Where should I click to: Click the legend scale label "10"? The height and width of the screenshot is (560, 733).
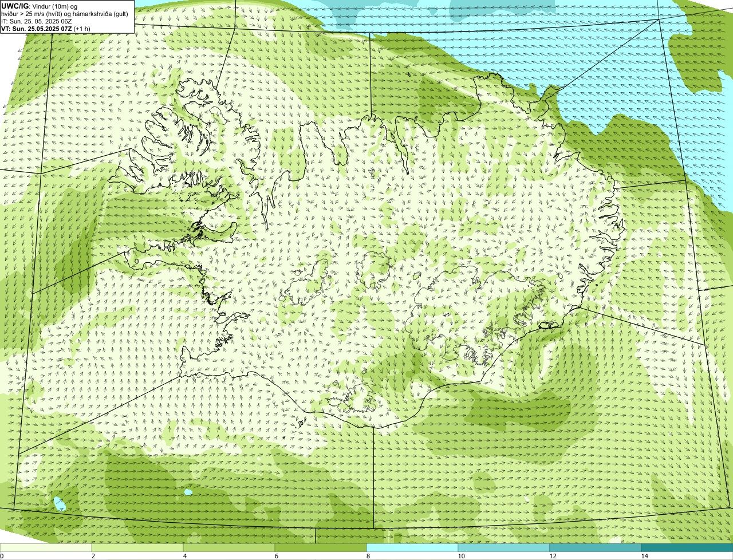coord(461,556)
